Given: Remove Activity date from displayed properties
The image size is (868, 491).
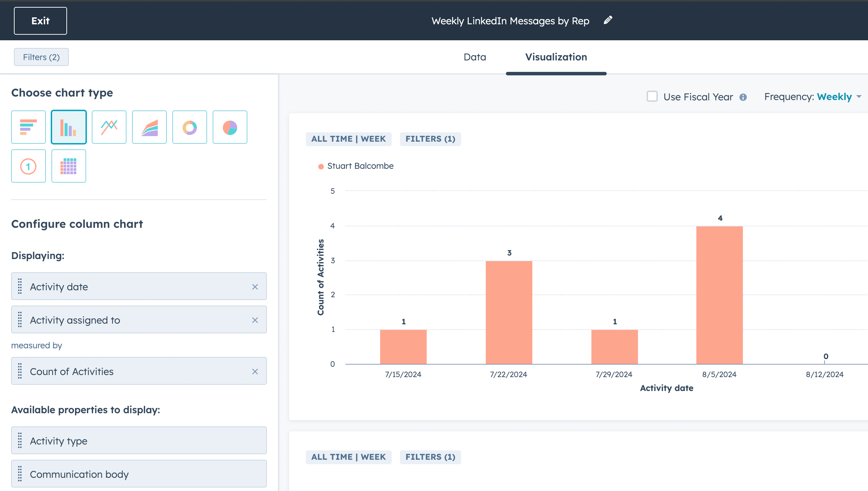Looking at the screenshot, I should pos(255,287).
